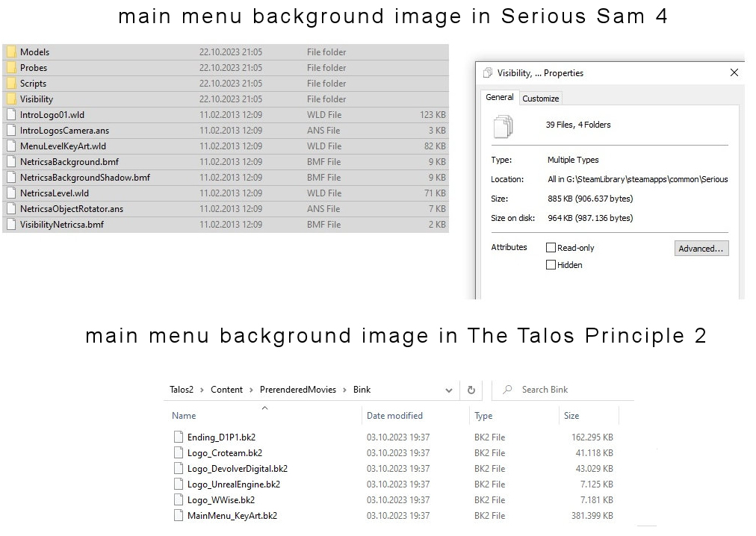This screenshot has width=756, height=536.
Task: Click the MenuLevelKeyArt.wld file icon
Action: point(11,146)
